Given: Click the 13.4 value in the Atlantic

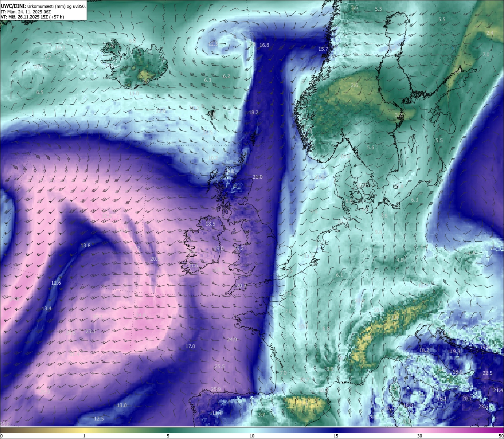Looking at the screenshot, I should coord(46,309).
